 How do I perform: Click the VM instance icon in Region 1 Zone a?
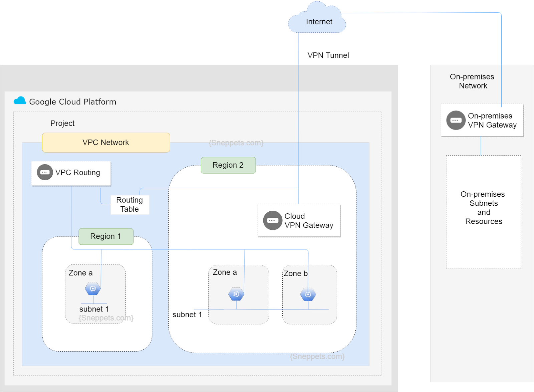[x=92, y=289]
